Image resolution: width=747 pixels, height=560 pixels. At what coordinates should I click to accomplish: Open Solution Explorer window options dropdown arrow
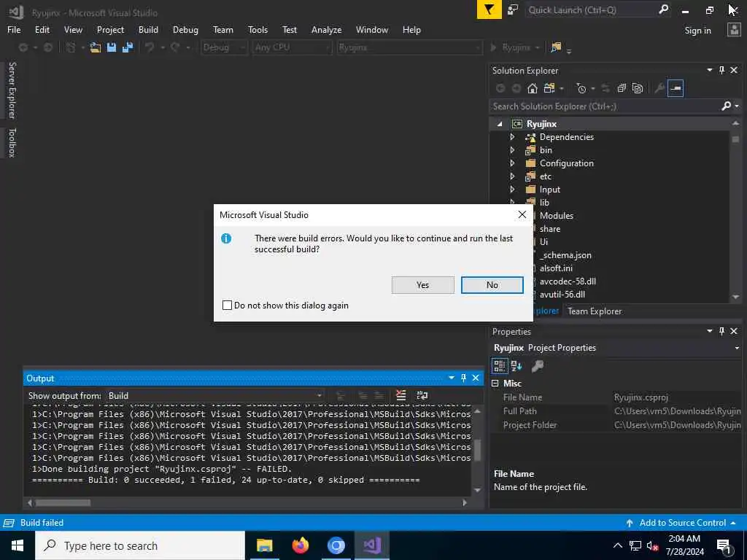tap(709, 70)
